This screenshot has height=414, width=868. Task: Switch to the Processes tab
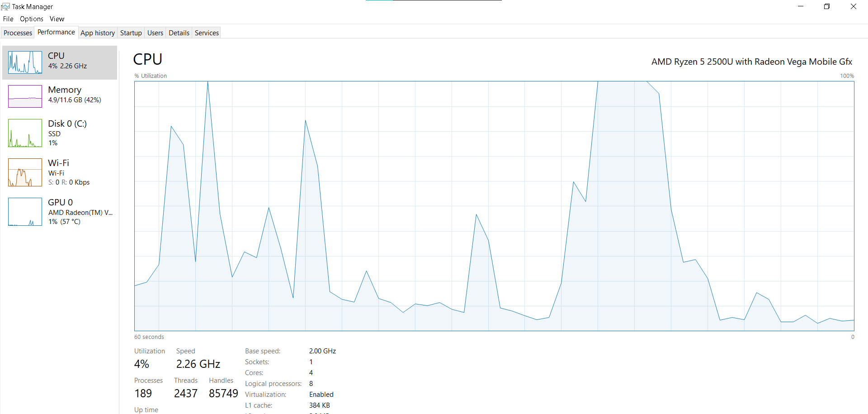18,33
